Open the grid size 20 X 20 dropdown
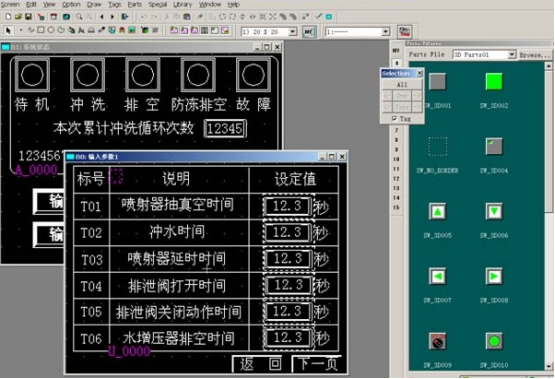The width and height of the screenshot is (555, 379). pos(292,32)
